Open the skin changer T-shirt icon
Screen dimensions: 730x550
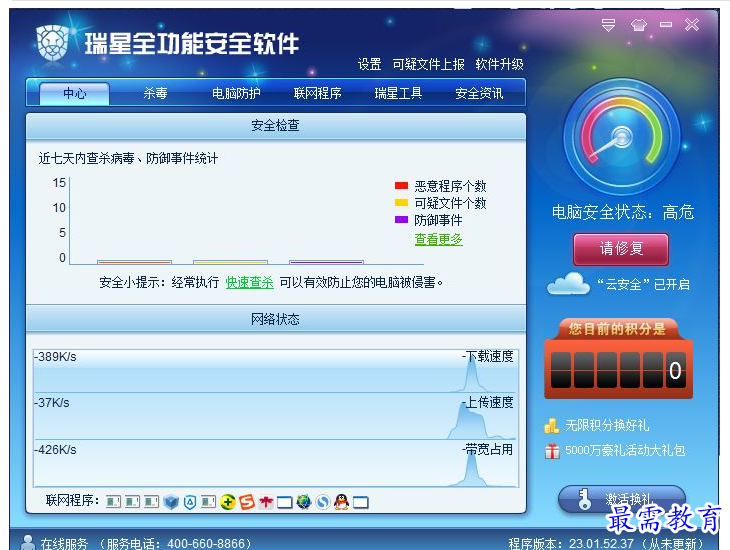coord(638,25)
